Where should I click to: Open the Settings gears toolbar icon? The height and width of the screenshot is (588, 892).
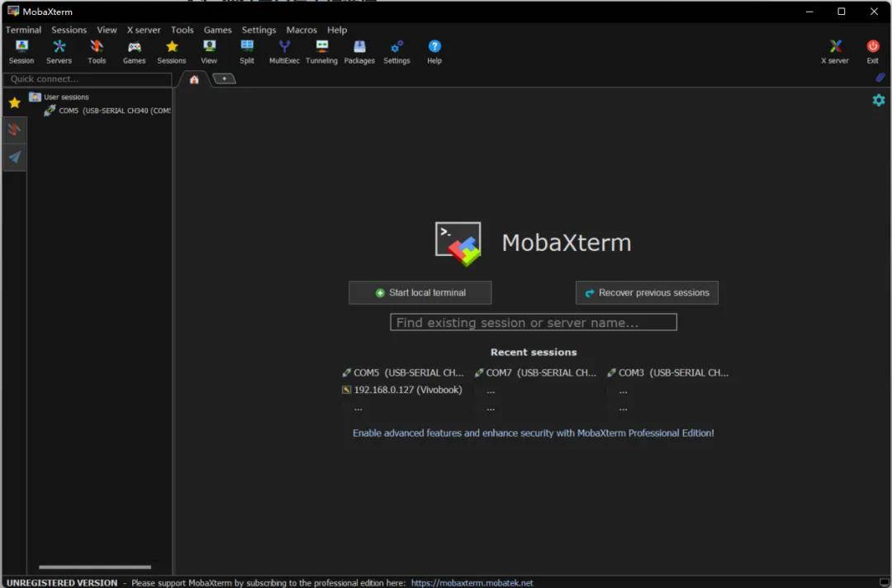(x=396, y=52)
